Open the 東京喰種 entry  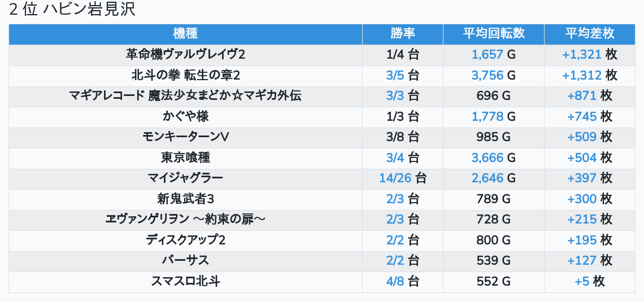coord(185,157)
